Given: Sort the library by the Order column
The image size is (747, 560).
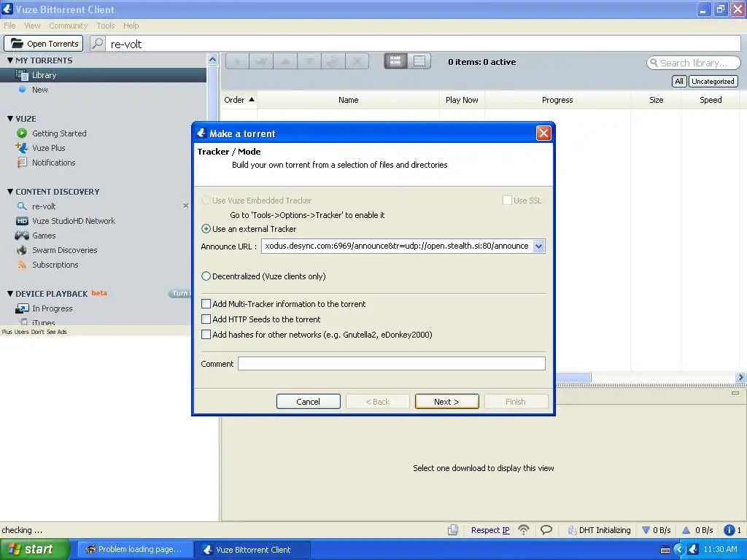Looking at the screenshot, I should [239, 100].
